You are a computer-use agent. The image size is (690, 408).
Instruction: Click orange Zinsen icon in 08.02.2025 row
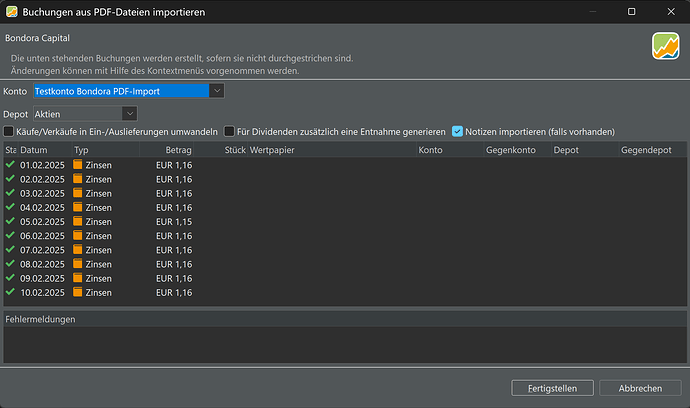(78, 264)
